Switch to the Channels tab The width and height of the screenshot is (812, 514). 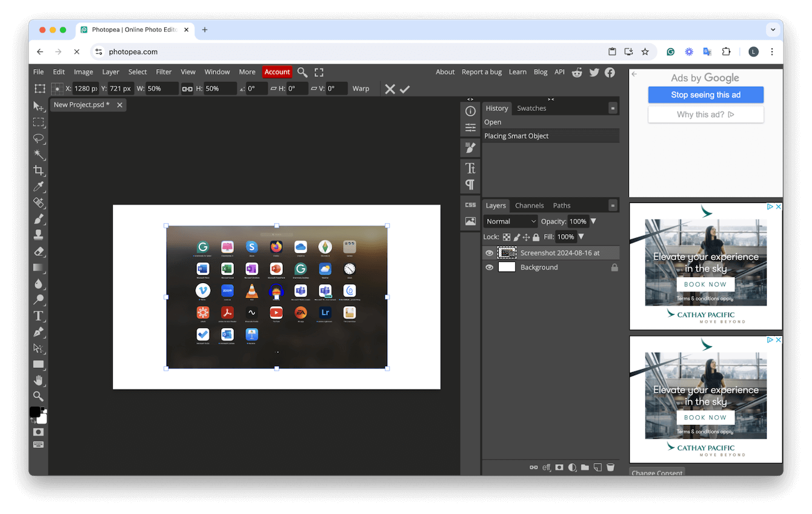[529, 205]
